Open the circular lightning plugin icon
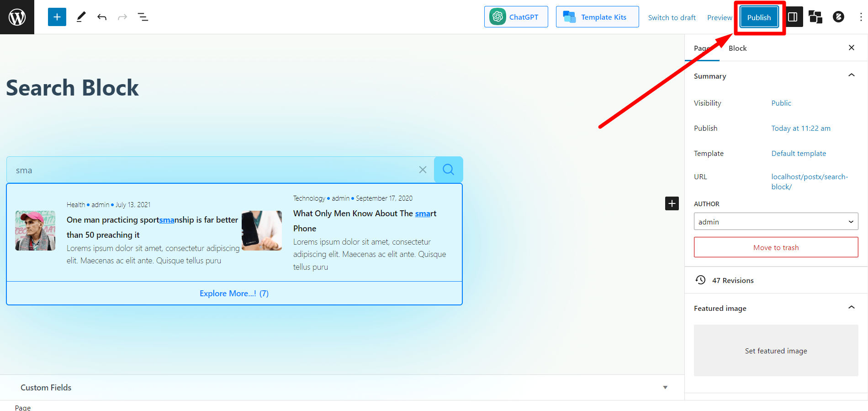This screenshot has width=868, height=411. (838, 17)
